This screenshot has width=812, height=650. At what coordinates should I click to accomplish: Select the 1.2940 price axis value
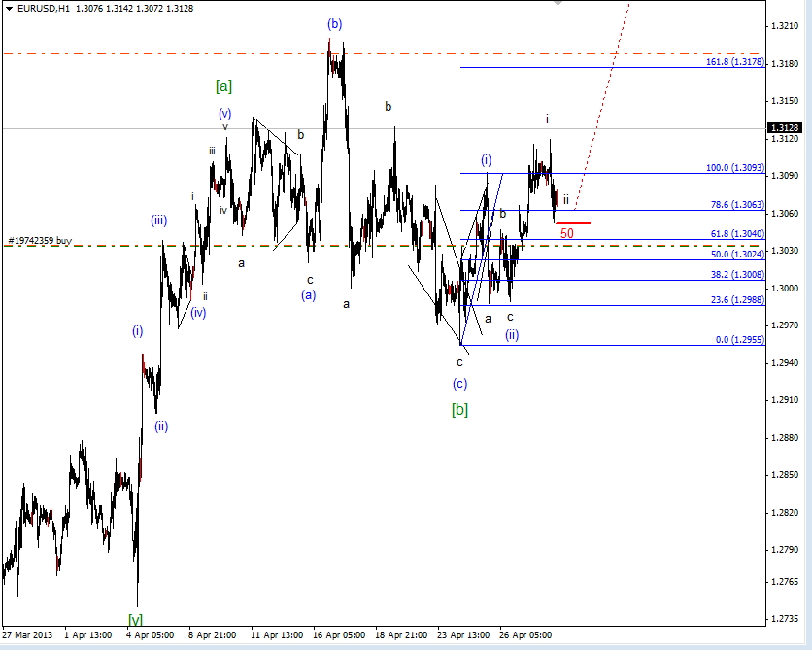point(785,362)
